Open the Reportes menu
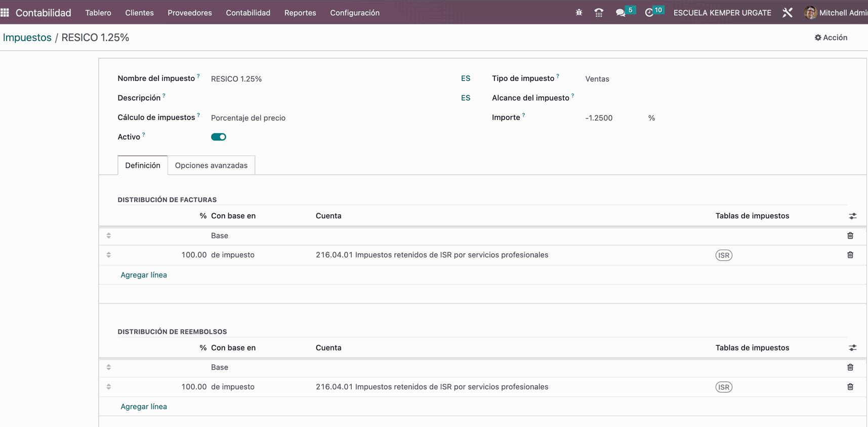The height and width of the screenshot is (427, 868). point(300,13)
